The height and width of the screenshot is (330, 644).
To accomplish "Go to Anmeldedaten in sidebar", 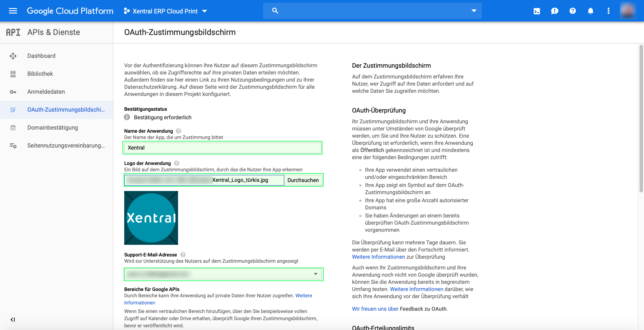I will (x=46, y=92).
